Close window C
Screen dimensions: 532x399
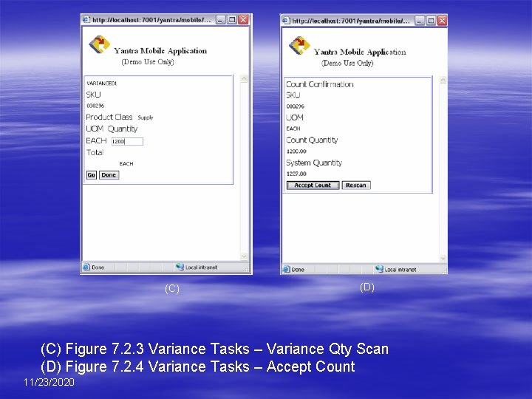[x=243, y=20]
